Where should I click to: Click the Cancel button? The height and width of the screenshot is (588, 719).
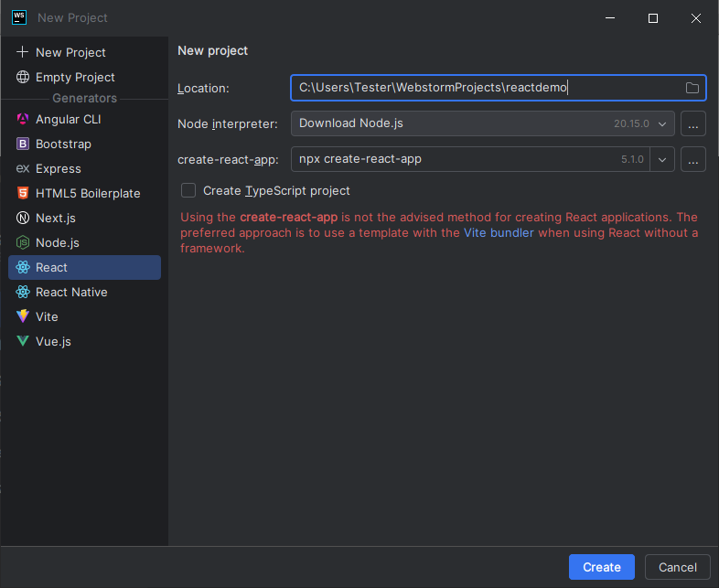pyautogui.click(x=677, y=567)
